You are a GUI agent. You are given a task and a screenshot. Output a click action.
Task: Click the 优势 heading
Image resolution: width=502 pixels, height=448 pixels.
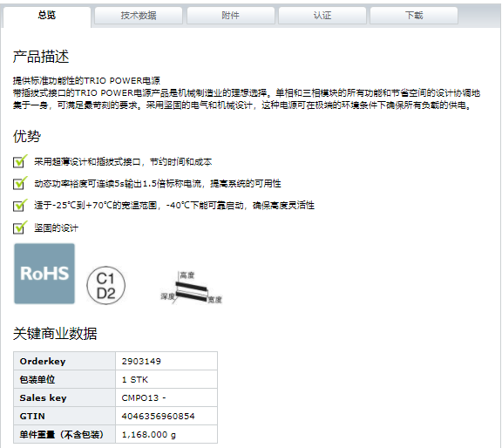coord(27,136)
